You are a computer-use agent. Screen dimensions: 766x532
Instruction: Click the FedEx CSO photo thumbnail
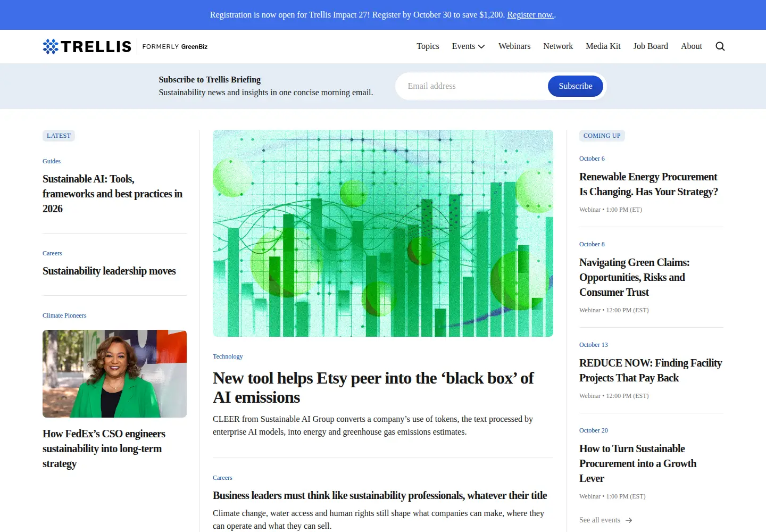tap(114, 373)
